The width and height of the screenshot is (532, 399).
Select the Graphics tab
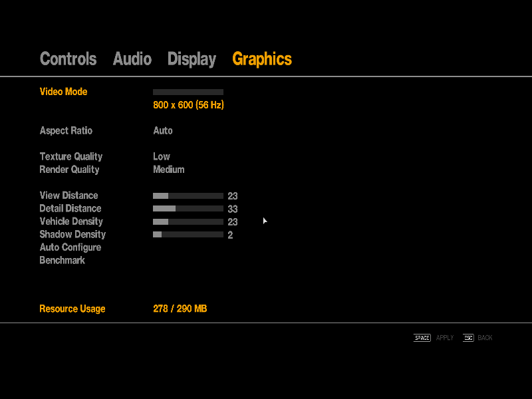tap(261, 59)
